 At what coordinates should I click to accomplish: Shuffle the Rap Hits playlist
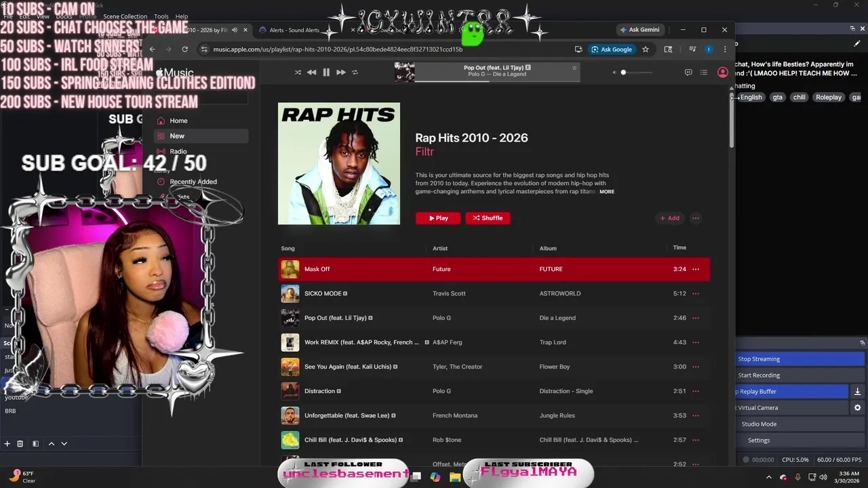pyautogui.click(x=488, y=218)
